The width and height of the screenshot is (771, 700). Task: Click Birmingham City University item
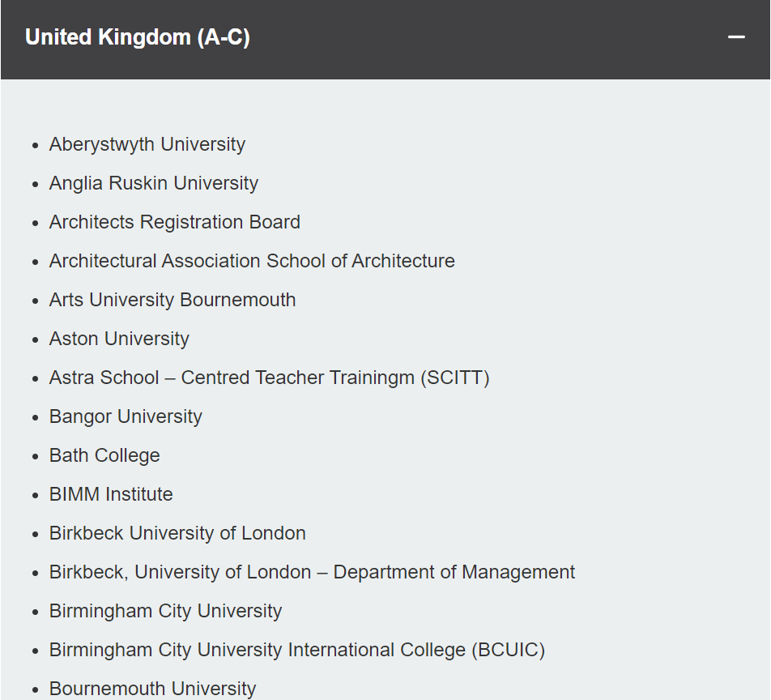tap(165, 611)
